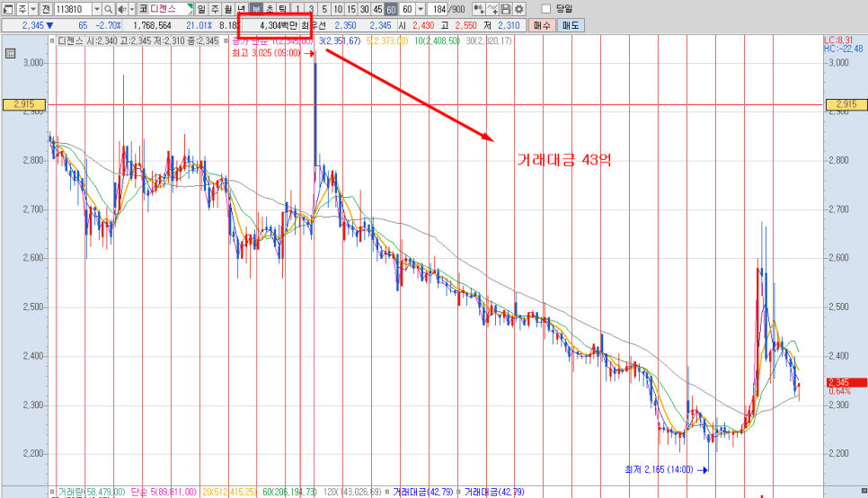The width and height of the screenshot is (868, 498).
Task: Select the second 초 chart period
Action: pyautogui.click(x=270, y=9)
